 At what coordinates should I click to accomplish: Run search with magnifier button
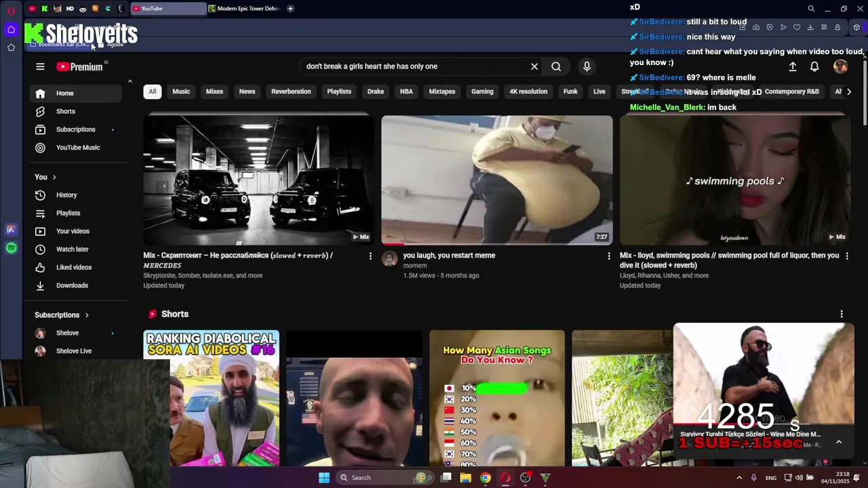pos(556,66)
